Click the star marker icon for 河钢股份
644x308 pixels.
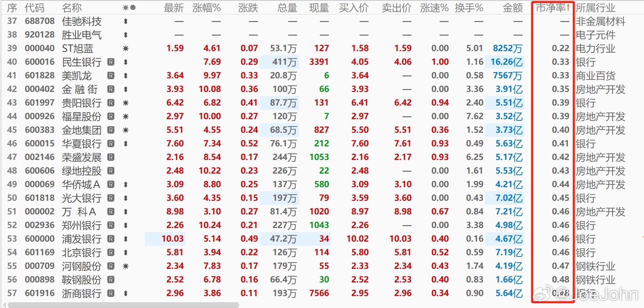point(126,266)
